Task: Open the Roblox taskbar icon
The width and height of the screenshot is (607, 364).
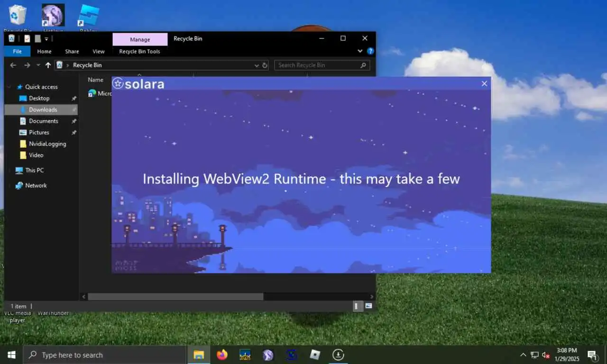Action: [x=315, y=355]
